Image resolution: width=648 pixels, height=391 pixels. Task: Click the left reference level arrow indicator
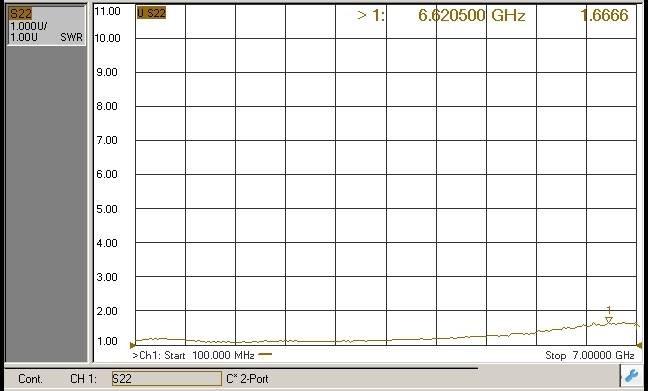click(x=132, y=345)
